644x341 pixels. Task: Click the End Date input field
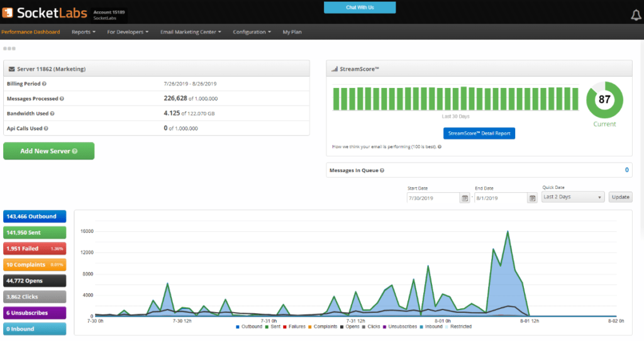501,198
